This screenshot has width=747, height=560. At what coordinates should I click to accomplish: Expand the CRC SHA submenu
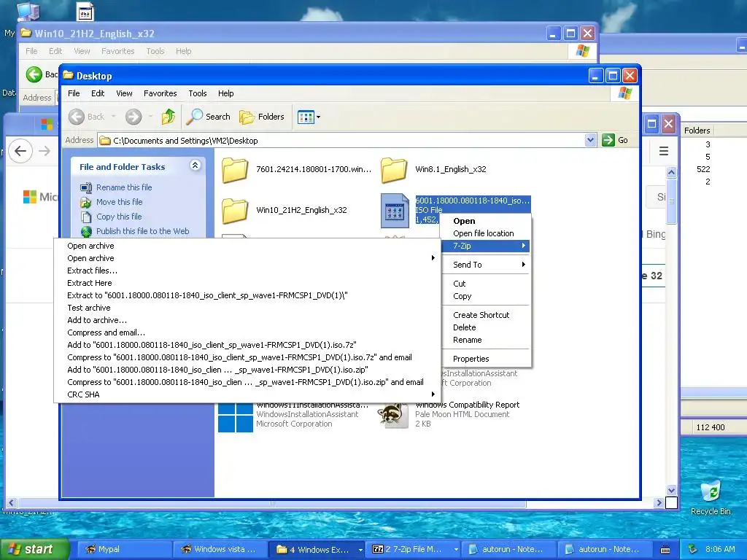click(x=247, y=394)
